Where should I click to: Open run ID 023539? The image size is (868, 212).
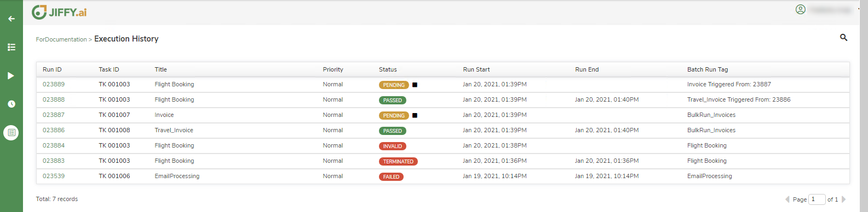click(54, 176)
